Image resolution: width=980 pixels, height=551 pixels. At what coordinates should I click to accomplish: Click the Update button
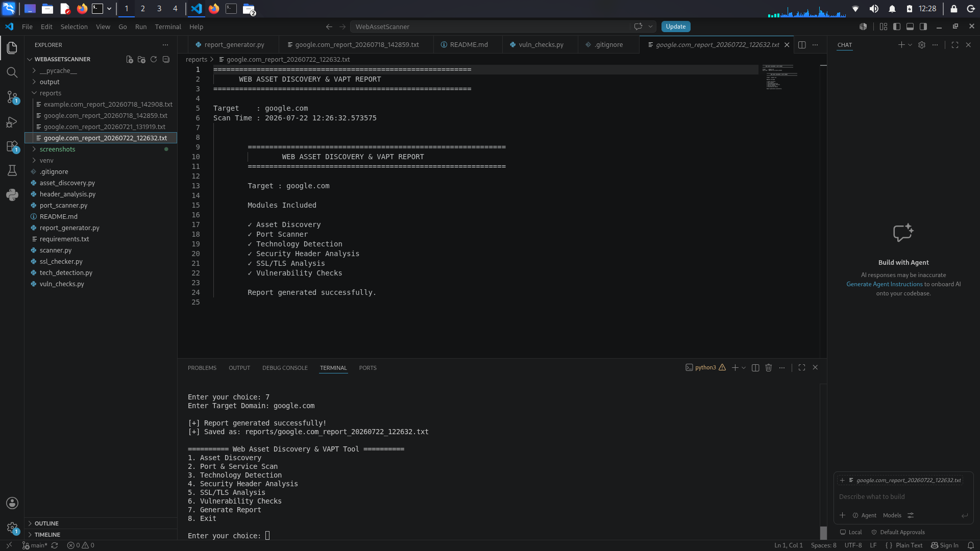675,27
